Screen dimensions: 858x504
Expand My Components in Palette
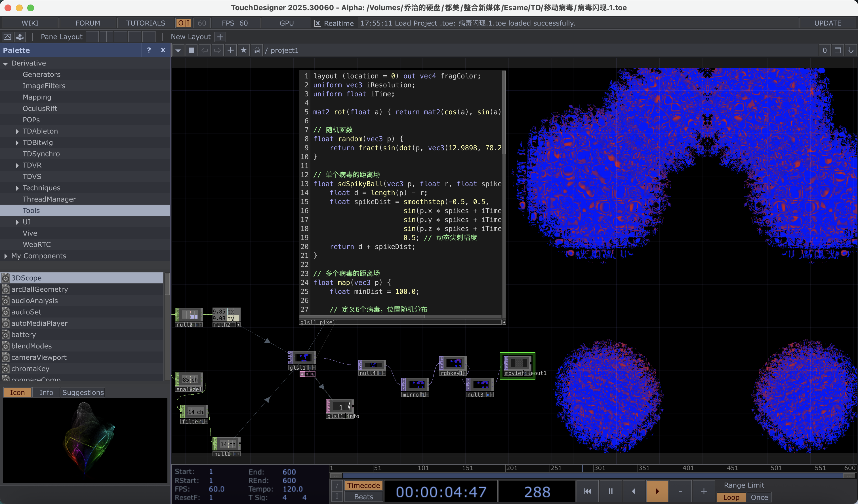5,256
